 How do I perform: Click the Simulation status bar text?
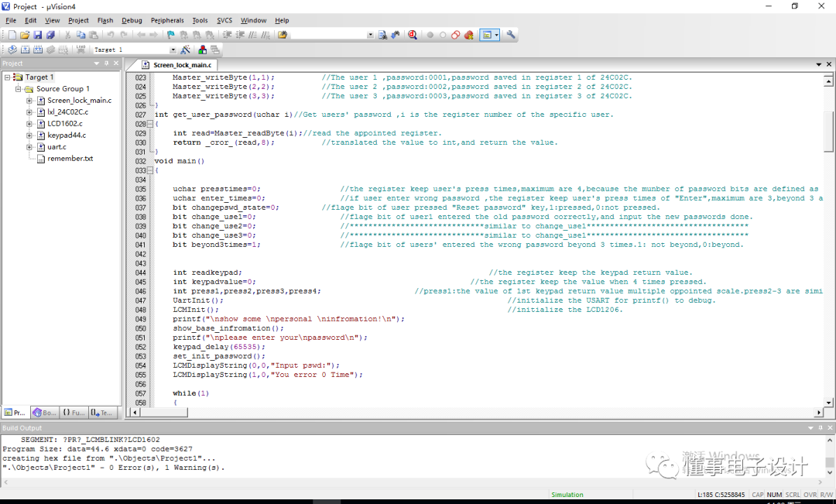coord(567,495)
